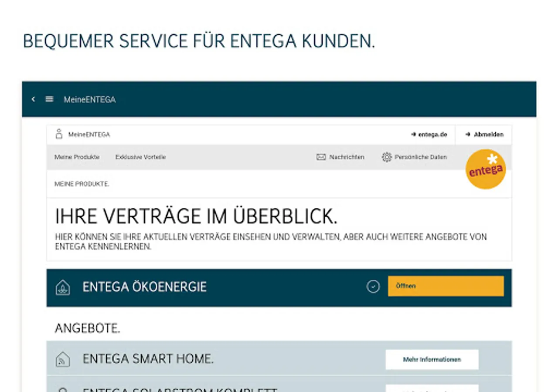Go back with the left chevron arrow

[33, 99]
